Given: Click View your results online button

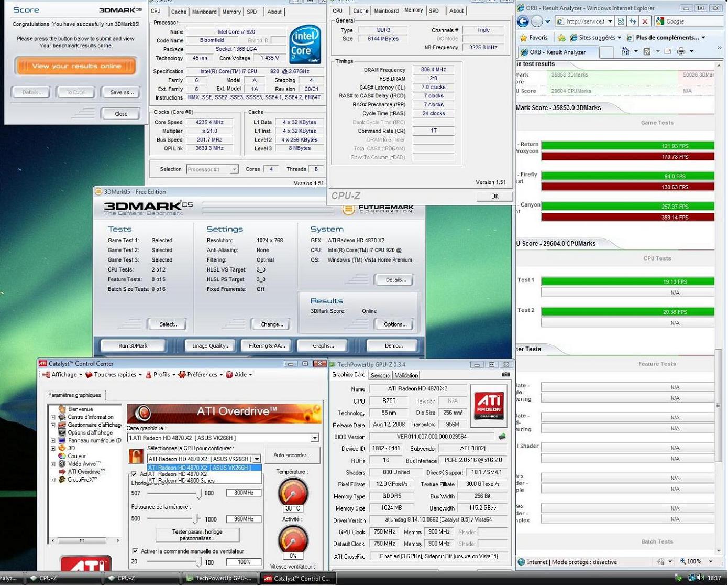Looking at the screenshot, I should coord(76,66).
